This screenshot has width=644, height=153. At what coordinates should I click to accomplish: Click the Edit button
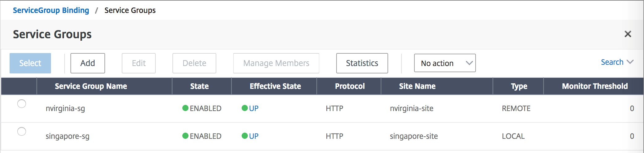139,63
